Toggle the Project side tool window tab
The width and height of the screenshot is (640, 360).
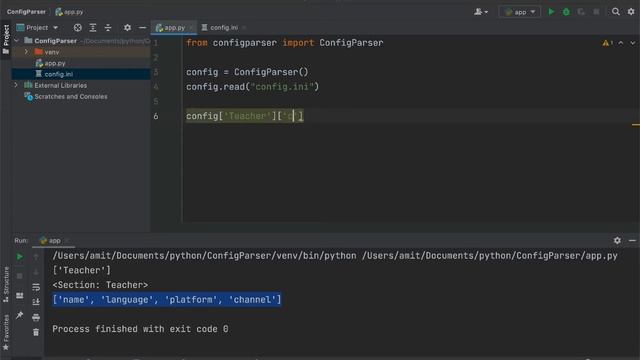(6, 39)
